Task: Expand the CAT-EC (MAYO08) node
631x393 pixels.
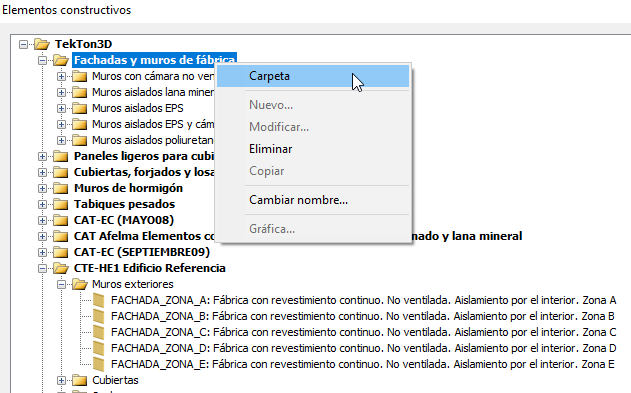Action: pos(43,220)
